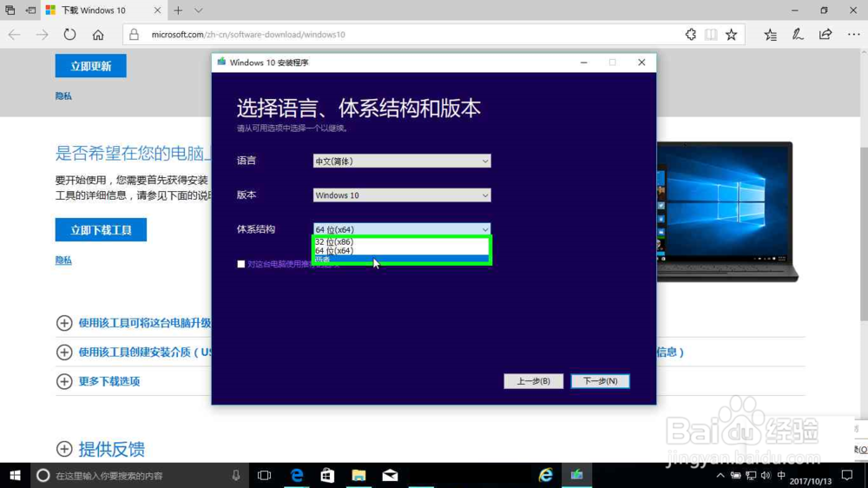Viewport: 868px width, 488px height.
Task: Open the Action Center notifications
Action: 847,475
